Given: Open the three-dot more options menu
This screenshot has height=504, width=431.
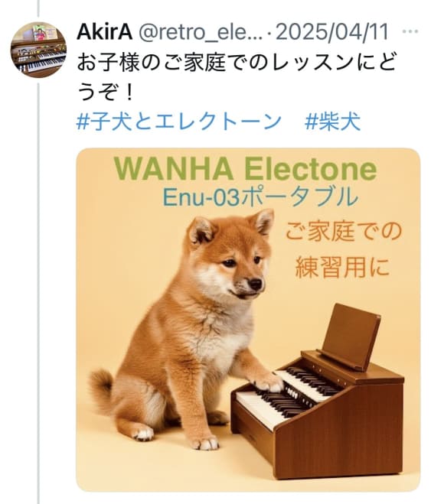Looking at the screenshot, I should [410, 31].
